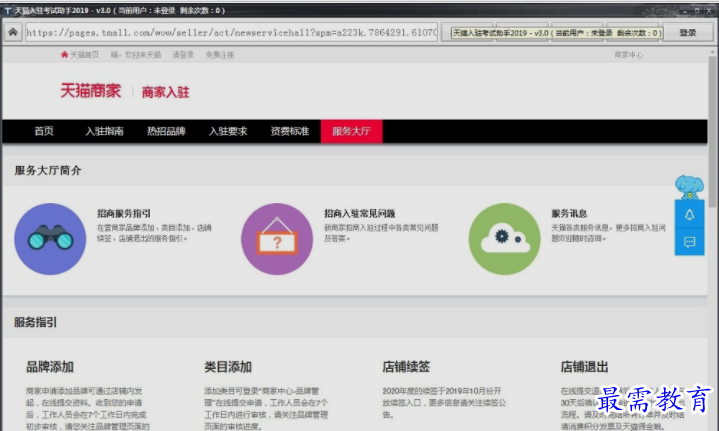Open the 店铺续签 service guide
Screen dimensions: 719x431
[x=406, y=367]
